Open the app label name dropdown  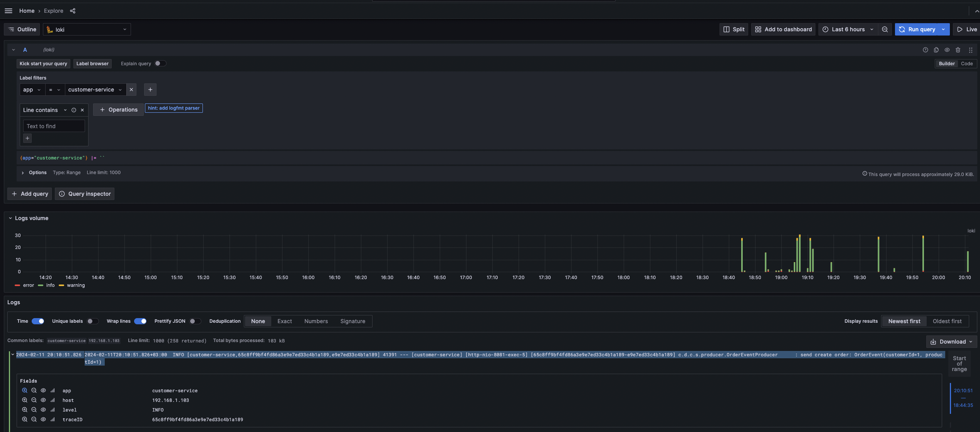click(x=32, y=90)
